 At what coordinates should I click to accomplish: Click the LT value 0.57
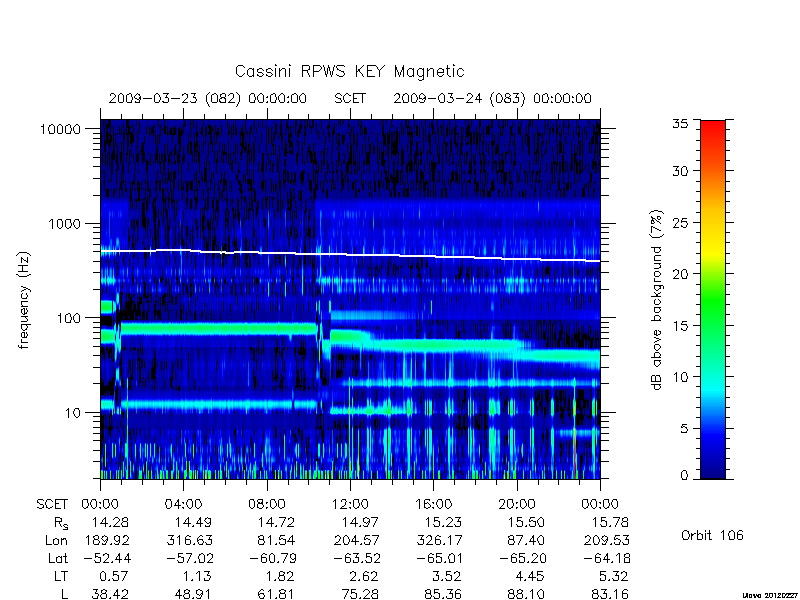tap(114, 576)
